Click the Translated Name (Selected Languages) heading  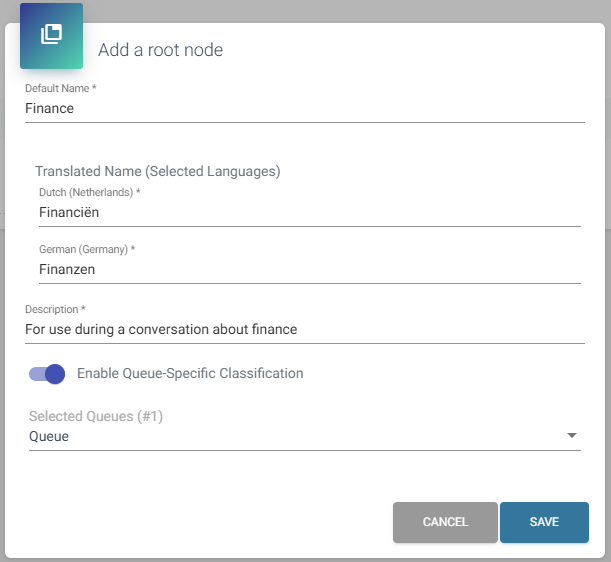click(x=157, y=171)
